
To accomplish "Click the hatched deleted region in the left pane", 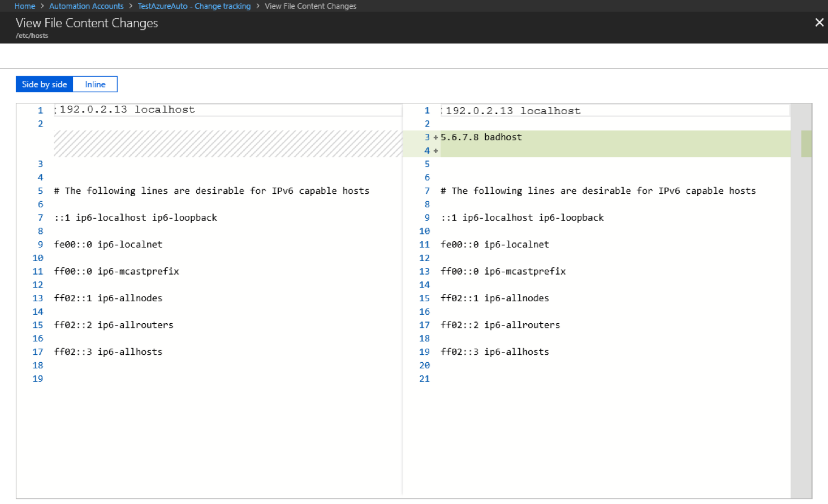I will click(x=226, y=144).
